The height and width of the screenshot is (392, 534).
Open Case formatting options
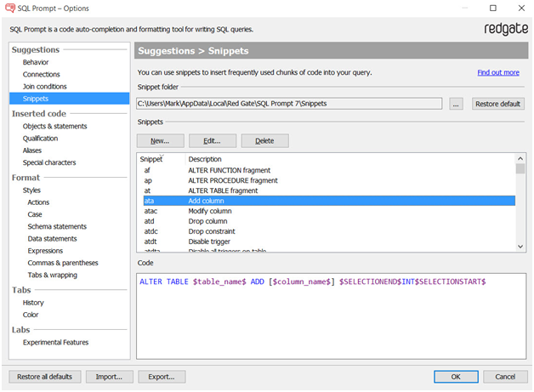[35, 214]
